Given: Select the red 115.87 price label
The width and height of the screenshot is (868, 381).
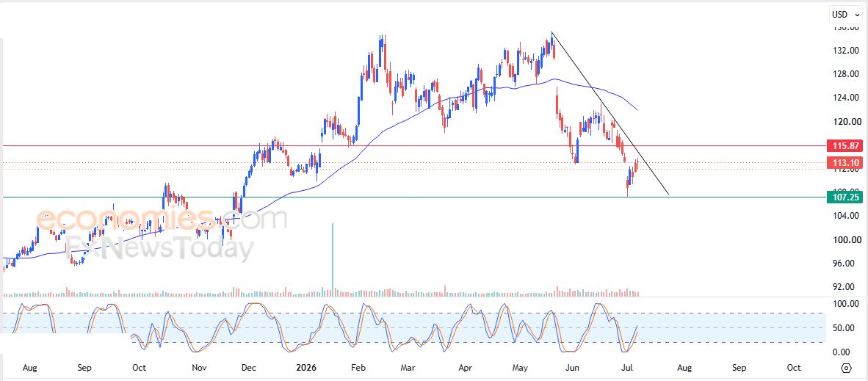Looking at the screenshot, I should tap(845, 146).
